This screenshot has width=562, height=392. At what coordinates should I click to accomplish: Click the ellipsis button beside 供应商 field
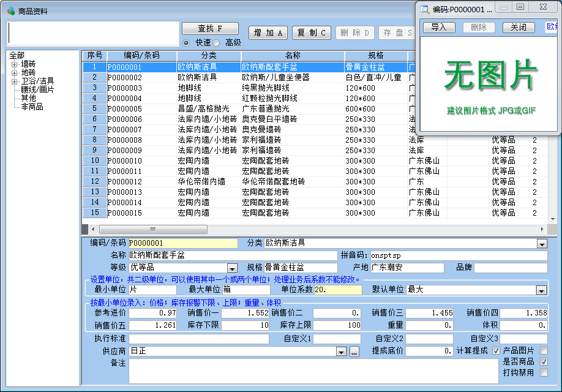[354, 352]
